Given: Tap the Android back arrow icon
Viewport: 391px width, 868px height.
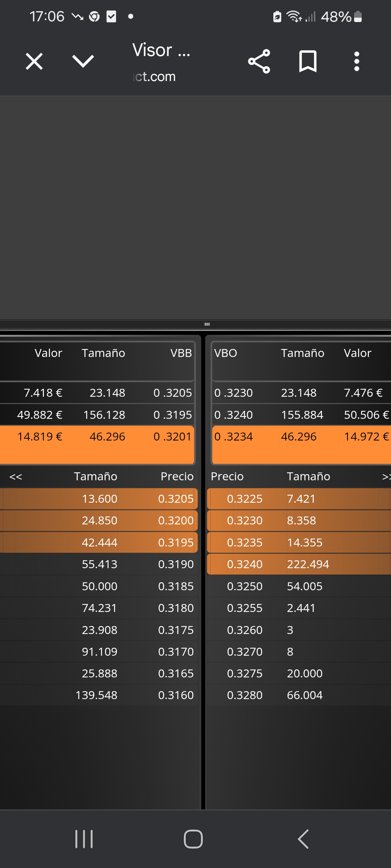Looking at the screenshot, I should pyautogui.click(x=303, y=839).
